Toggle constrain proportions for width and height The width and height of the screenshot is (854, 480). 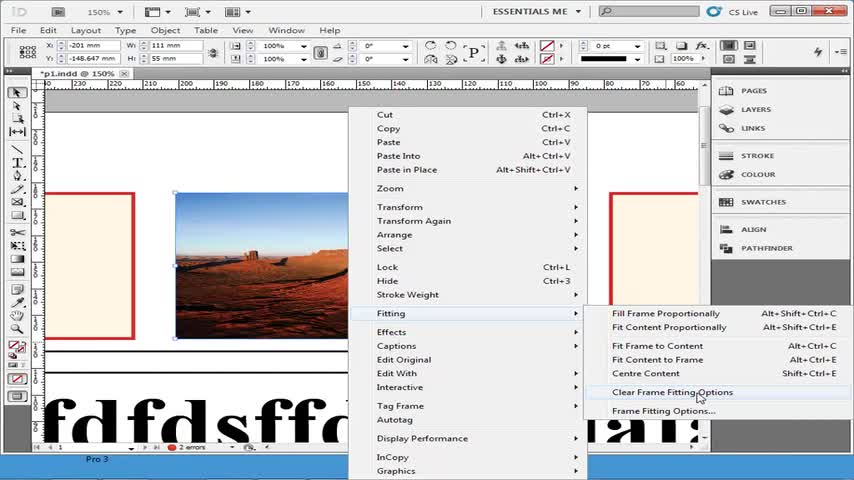coord(213,52)
